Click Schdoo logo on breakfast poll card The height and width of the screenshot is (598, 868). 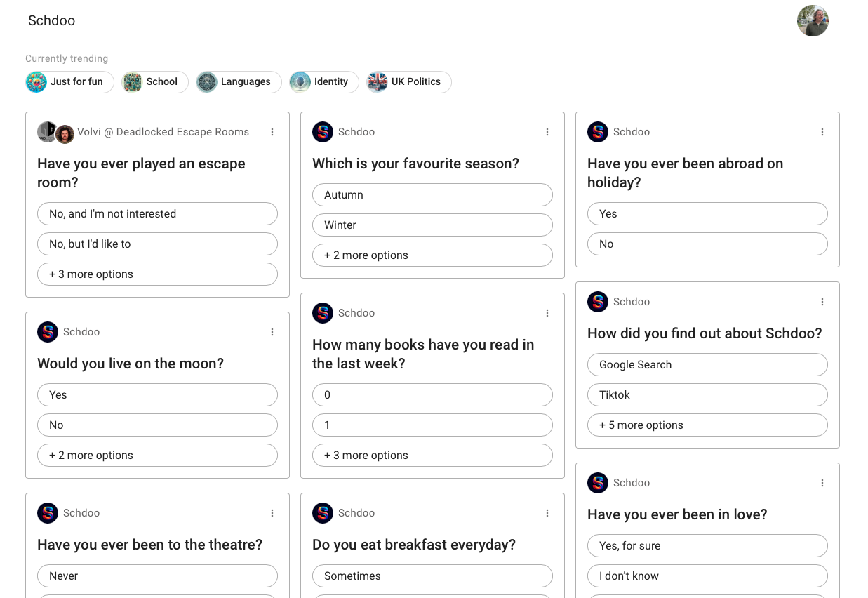(323, 513)
